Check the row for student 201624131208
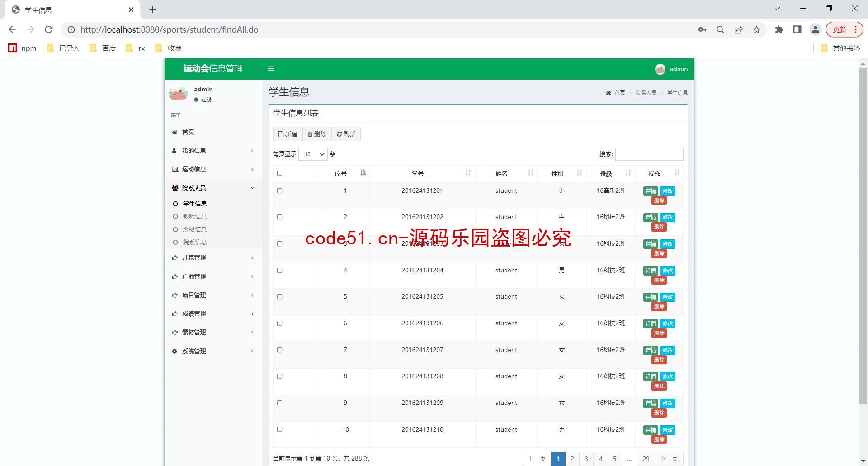Viewport: 868px width, 466px height. (279, 376)
